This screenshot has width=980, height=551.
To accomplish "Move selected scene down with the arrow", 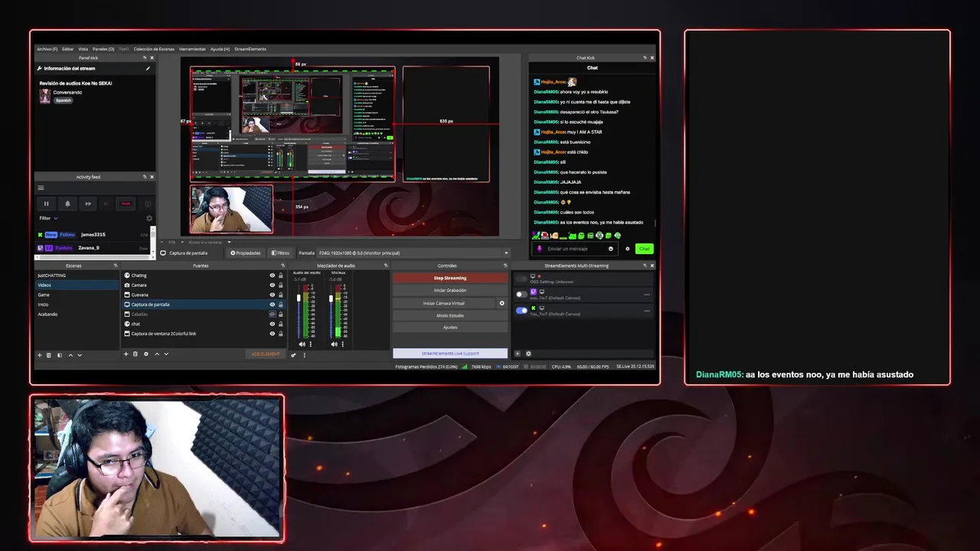I will [80, 354].
